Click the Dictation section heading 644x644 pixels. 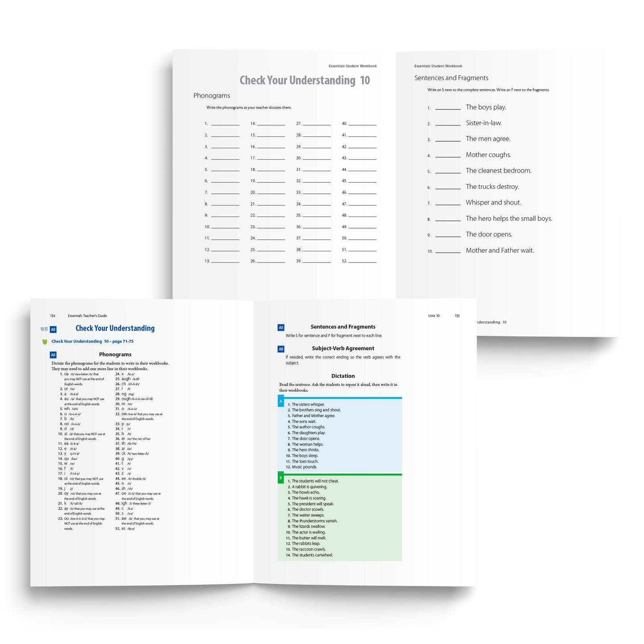tap(343, 376)
